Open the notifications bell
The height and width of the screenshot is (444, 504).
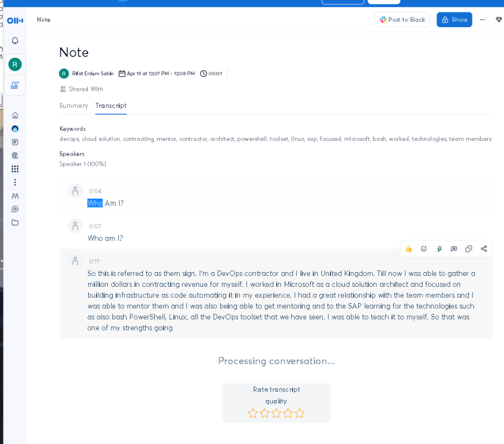pyautogui.click(x=15, y=41)
